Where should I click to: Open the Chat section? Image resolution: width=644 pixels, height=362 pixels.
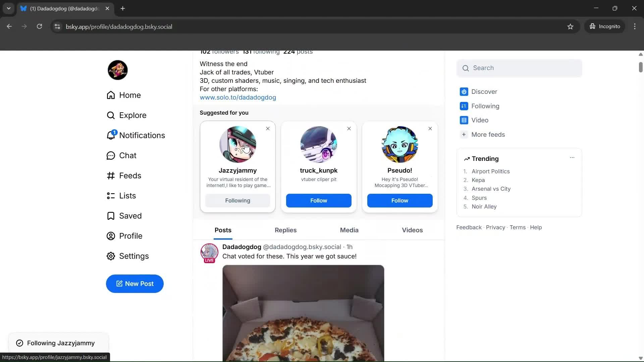[128, 155]
